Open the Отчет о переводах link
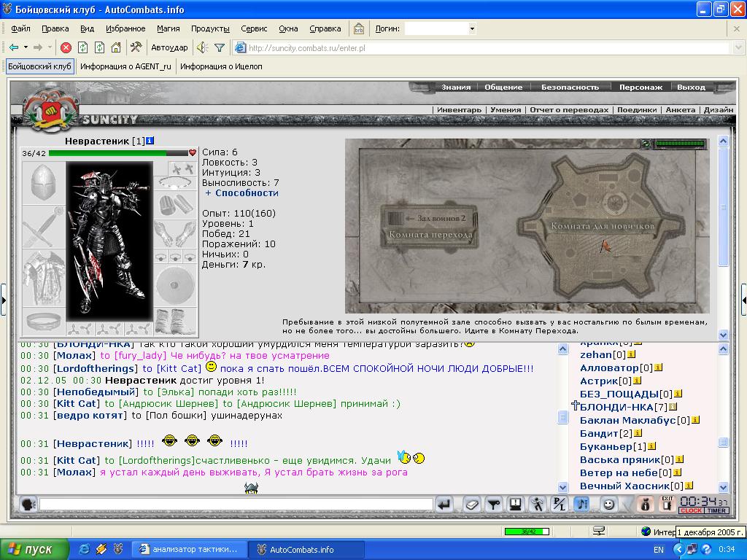747x560 pixels. pyautogui.click(x=569, y=109)
